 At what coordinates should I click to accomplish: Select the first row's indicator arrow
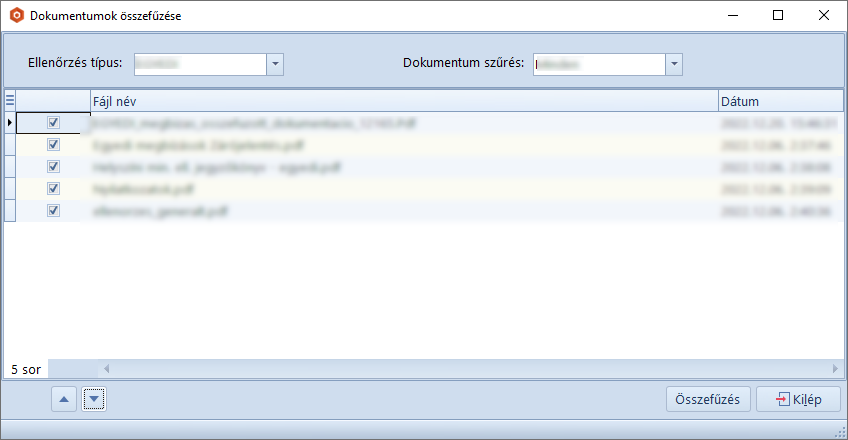point(10,122)
